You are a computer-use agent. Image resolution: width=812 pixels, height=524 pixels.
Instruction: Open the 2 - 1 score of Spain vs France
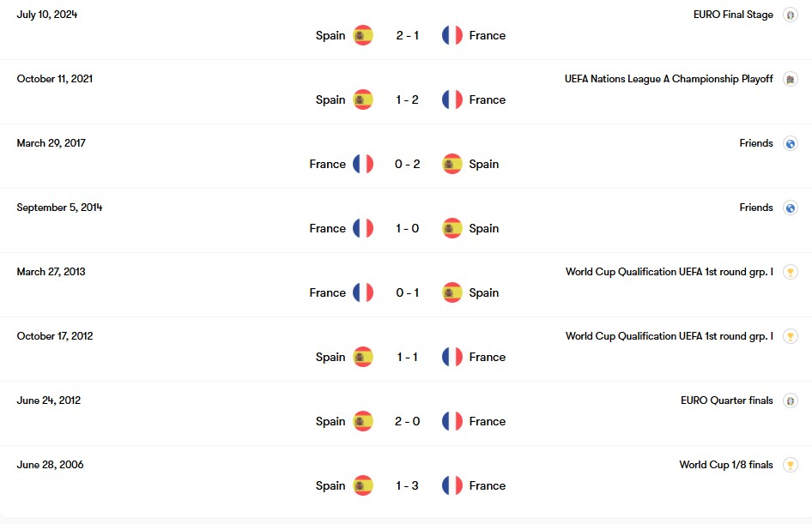click(x=408, y=35)
